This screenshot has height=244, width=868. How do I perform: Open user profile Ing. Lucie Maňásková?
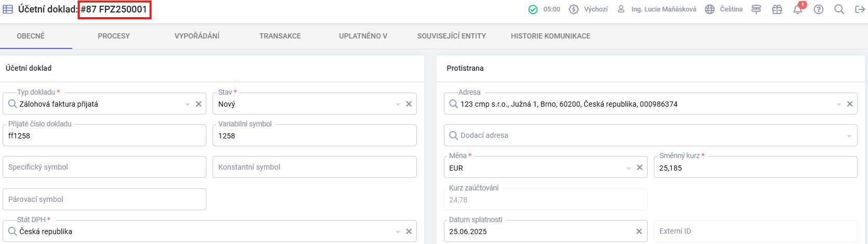[657, 9]
